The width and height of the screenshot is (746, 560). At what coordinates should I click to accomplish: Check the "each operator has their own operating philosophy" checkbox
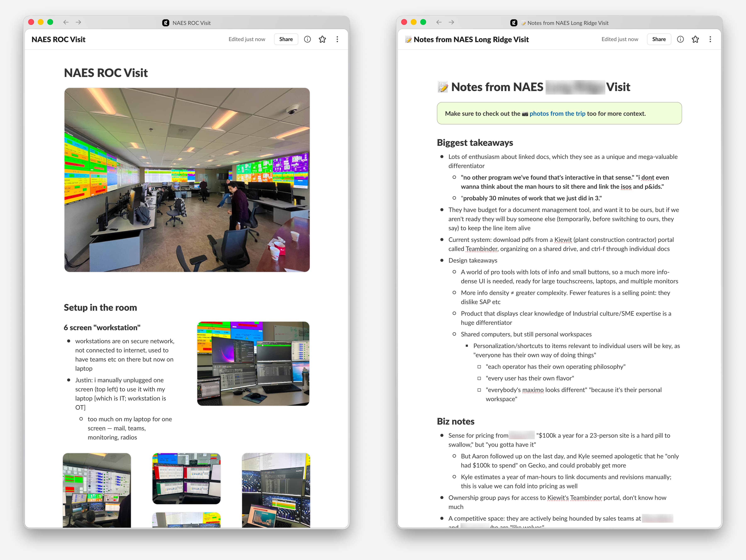tap(480, 367)
